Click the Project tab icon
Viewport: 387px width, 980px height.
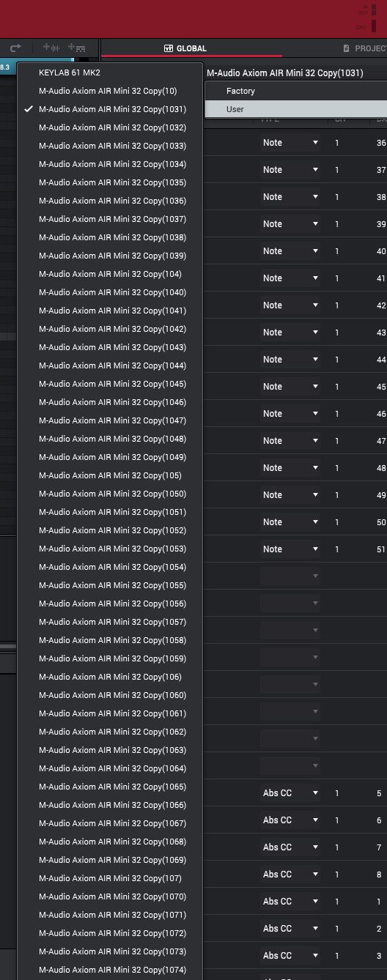347,48
